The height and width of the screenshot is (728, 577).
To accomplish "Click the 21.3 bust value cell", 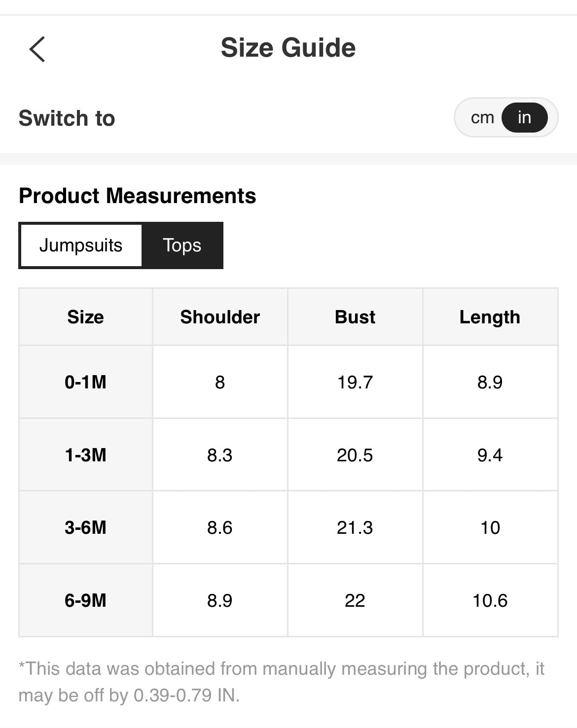I will [355, 527].
